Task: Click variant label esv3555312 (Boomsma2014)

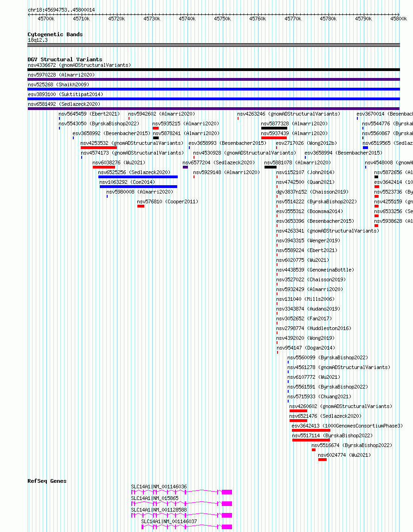Action: point(310,211)
